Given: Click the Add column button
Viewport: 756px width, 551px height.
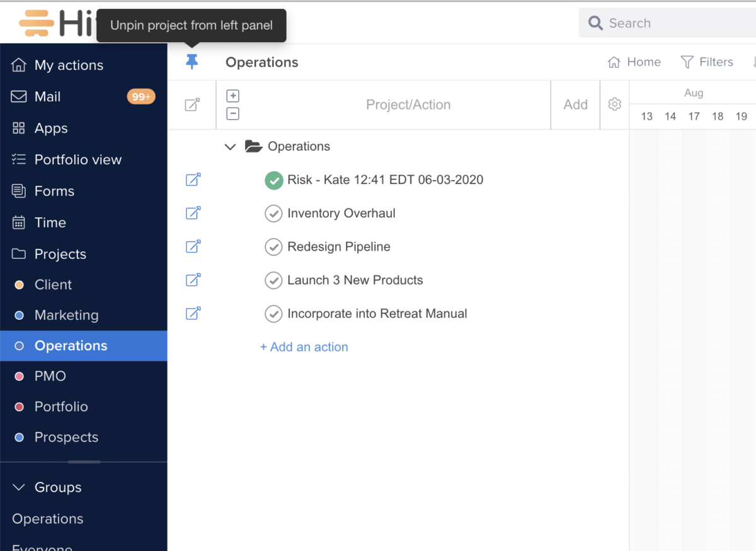Looking at the screenshot, I should 575,105.
